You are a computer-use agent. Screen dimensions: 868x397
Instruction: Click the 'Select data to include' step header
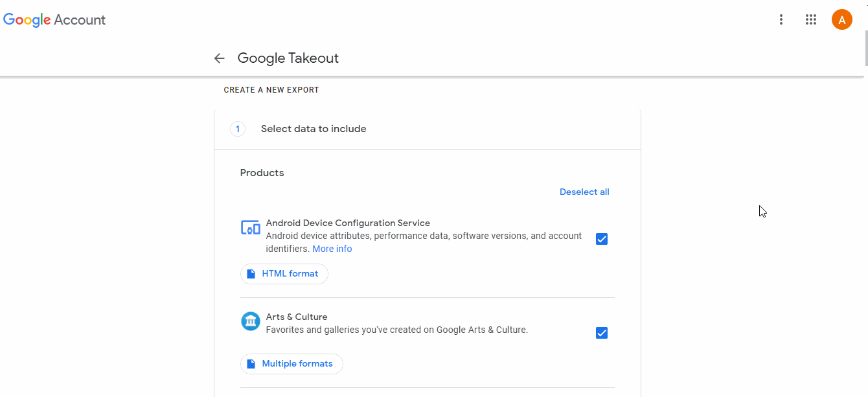[428, 129]
